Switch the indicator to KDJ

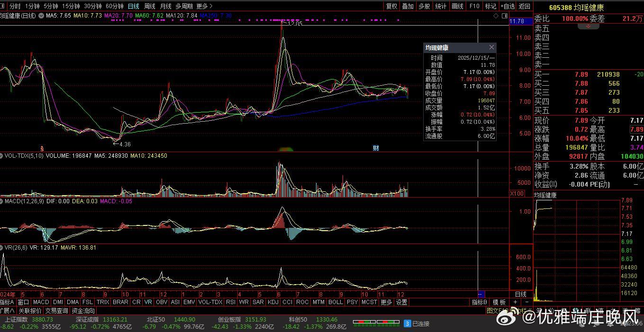(273, 302)
